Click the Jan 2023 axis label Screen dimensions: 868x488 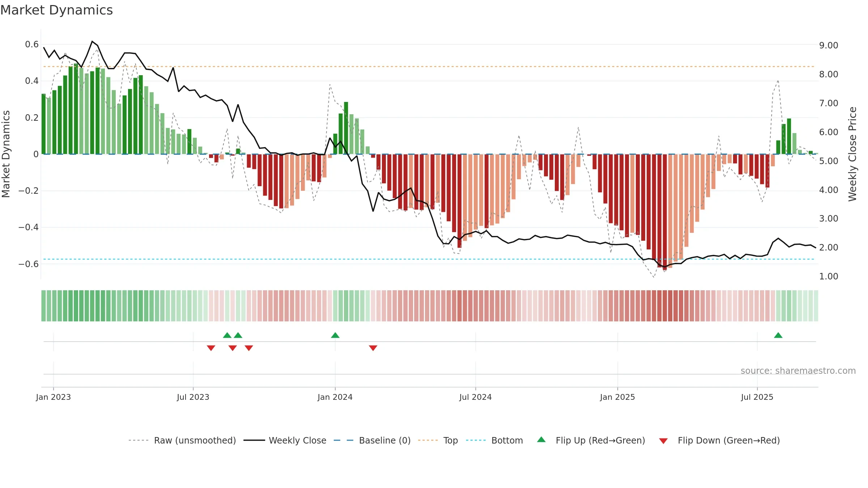pyautogui.click(x=54, y=397)
